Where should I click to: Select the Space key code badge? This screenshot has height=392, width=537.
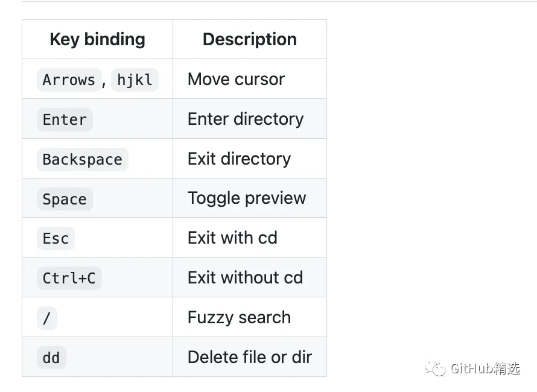(x=65, y=199)
